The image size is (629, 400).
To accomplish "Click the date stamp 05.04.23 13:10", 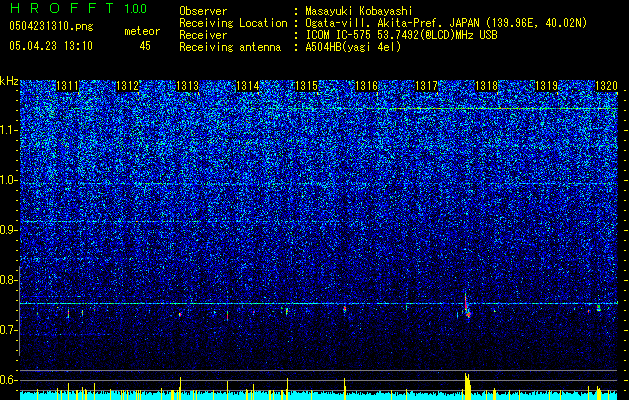I will (x=51, y=46).
